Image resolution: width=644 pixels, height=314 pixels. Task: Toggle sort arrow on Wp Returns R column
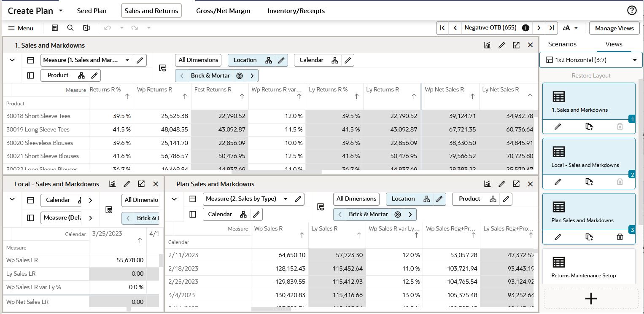click(x=185, y=97)
